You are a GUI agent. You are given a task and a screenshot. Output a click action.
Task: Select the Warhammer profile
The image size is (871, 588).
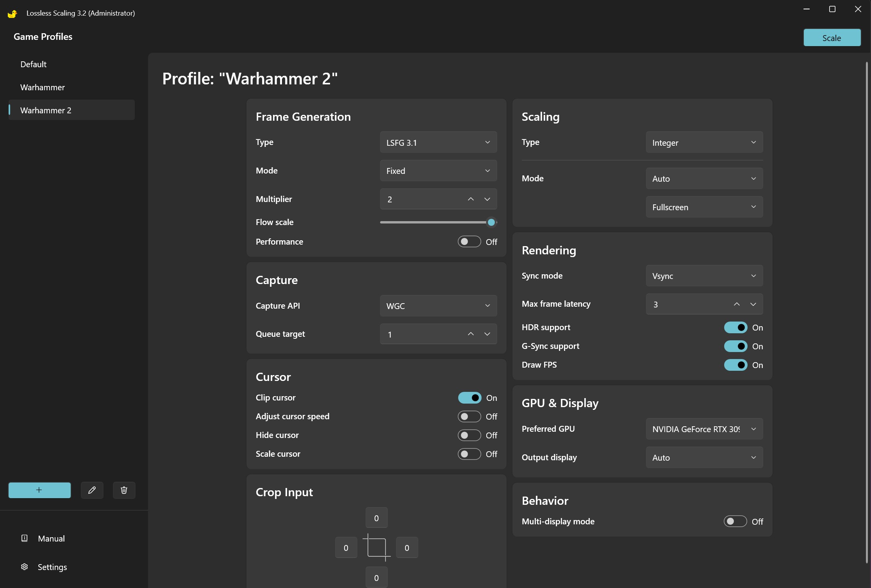coord(72,87)
